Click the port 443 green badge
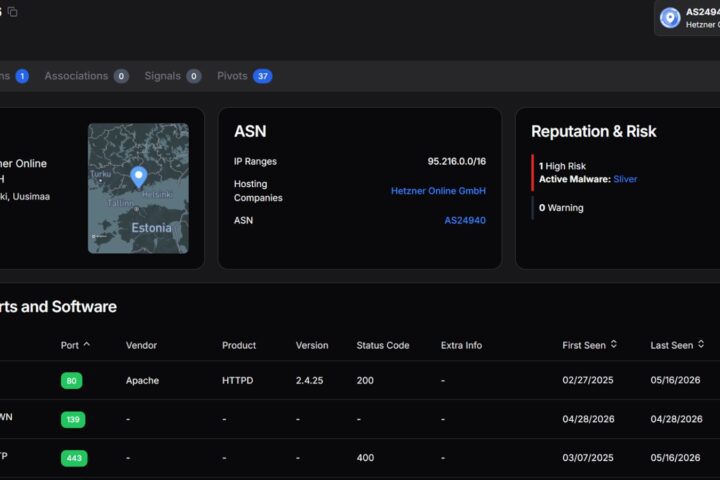The width and height of the screenshot is (720, 480). [74, 458]
